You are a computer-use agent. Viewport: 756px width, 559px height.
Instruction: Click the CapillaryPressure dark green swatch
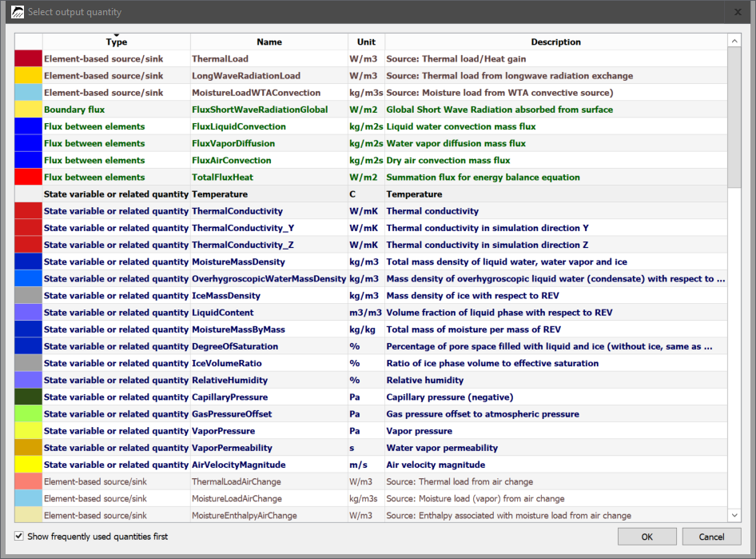tap(29, 397)
